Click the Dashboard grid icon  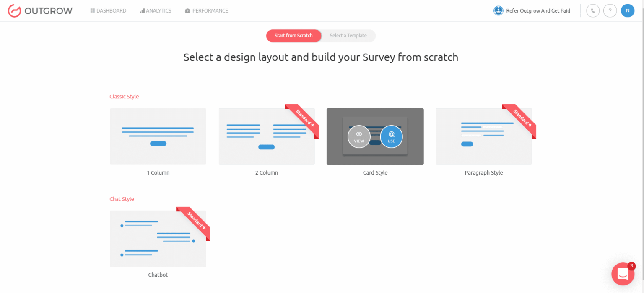(93, 10)
